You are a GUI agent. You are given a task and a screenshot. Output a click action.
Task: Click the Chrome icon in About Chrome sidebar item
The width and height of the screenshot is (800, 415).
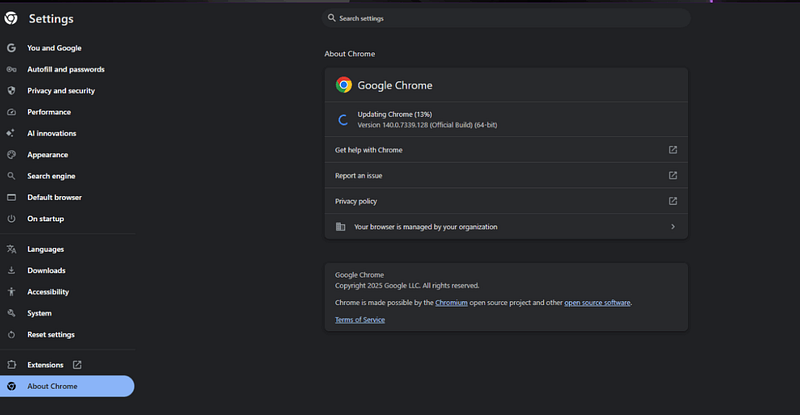click(11, 386)
